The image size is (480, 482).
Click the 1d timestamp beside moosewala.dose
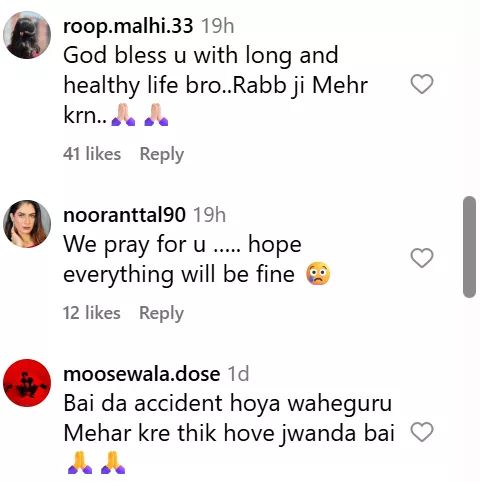point(238,374)
